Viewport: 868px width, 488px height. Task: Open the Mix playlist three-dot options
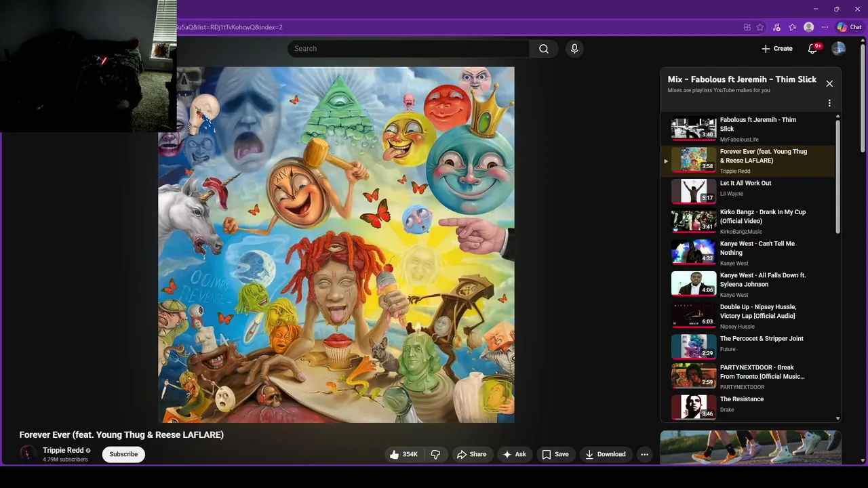[x=829, y=104]
